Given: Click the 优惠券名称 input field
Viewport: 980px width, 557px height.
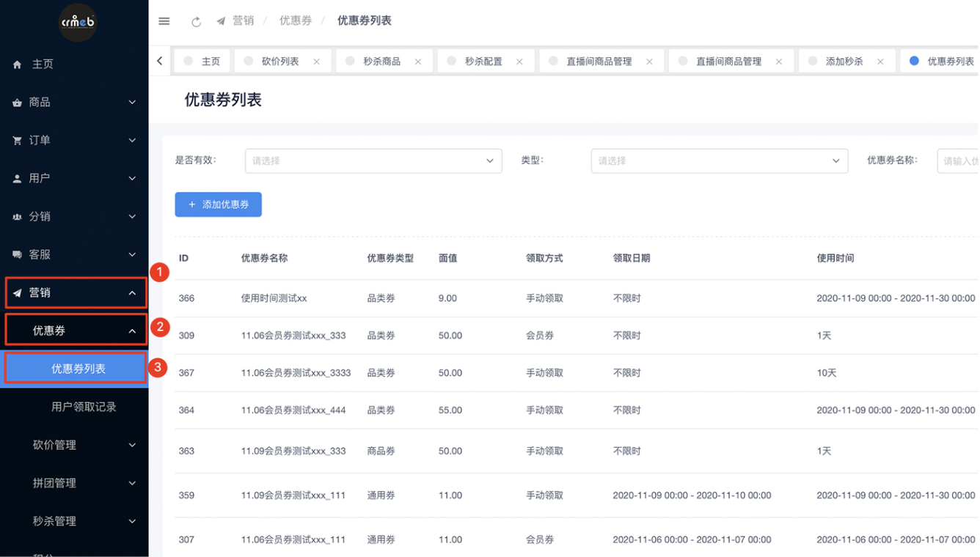Looking at the screenshot, I should [958, 161].
